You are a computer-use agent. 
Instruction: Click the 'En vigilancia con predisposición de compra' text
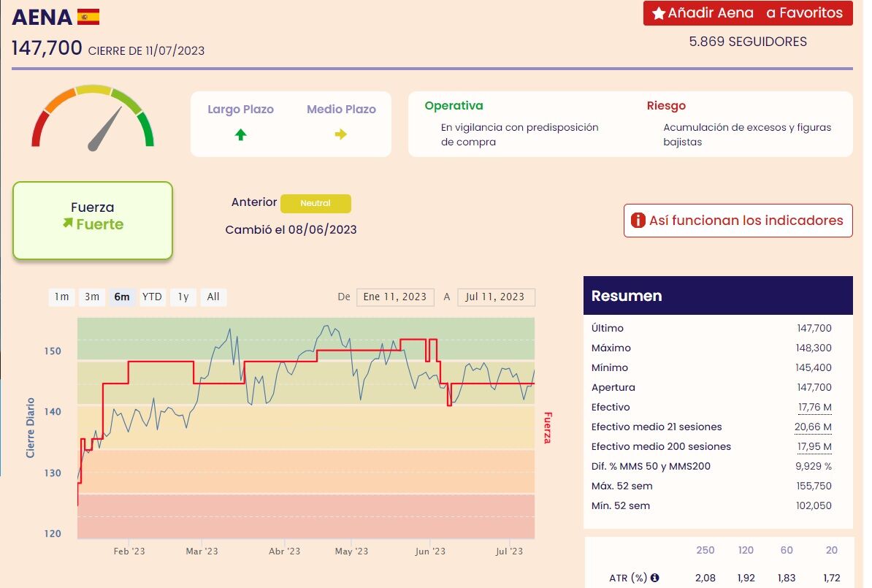coord(519,134)
